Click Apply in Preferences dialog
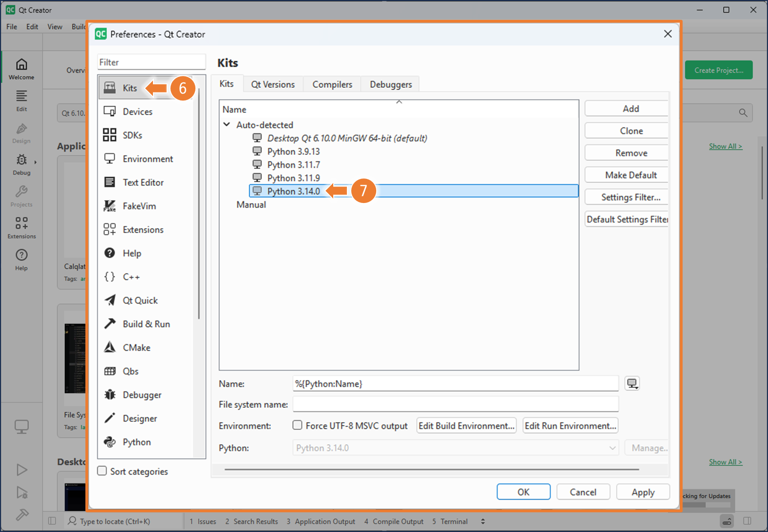Image resolution: width=768 pixels, height=532 pixels. click(x=643, y=492)
